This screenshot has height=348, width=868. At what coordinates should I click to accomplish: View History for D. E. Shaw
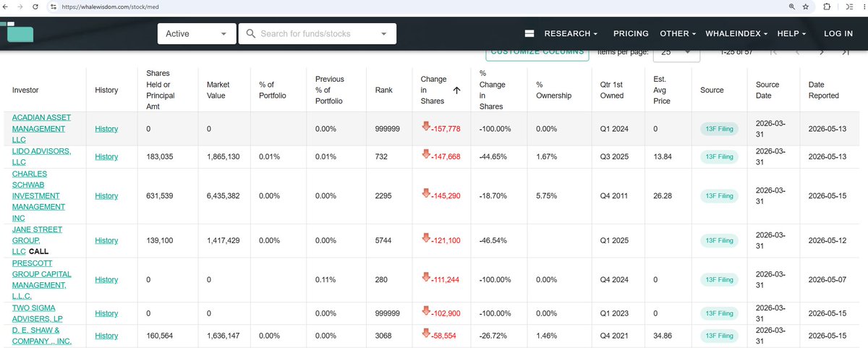click(106, 336)
